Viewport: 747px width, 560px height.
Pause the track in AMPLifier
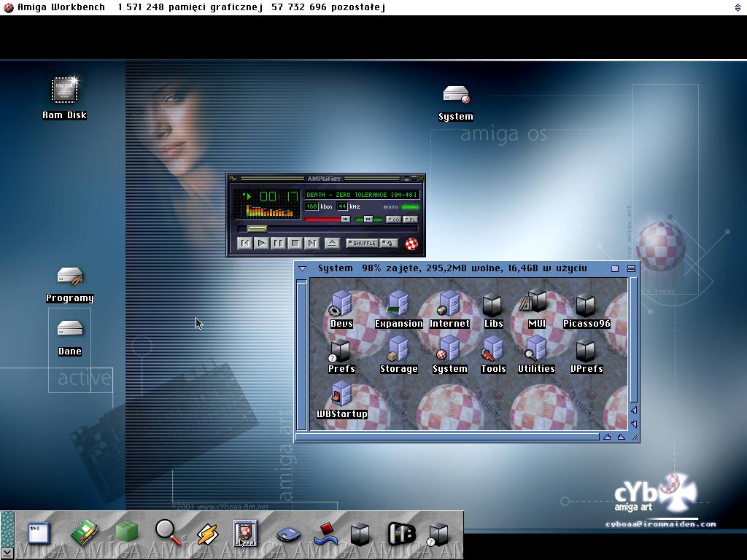[x=278, y=244]
